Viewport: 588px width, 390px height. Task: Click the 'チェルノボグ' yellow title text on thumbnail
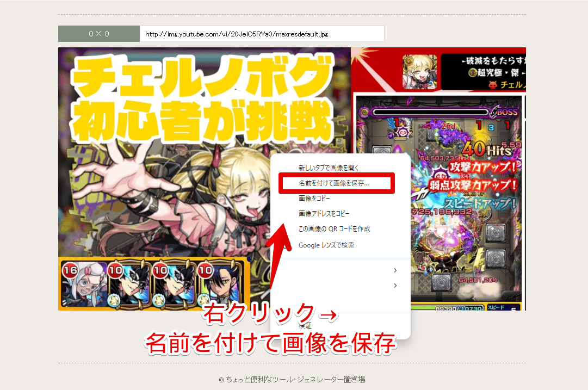tap(202, 79)
